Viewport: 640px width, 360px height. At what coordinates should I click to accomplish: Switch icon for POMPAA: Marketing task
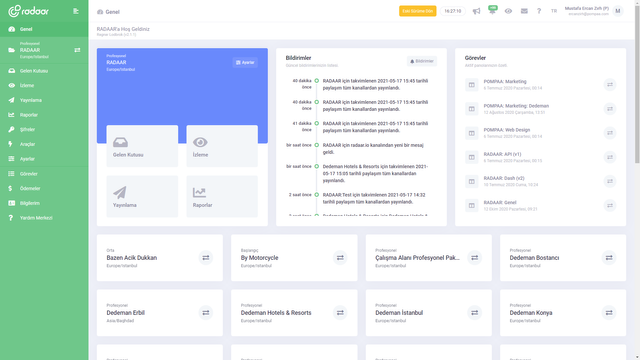(x=610, y=84)
